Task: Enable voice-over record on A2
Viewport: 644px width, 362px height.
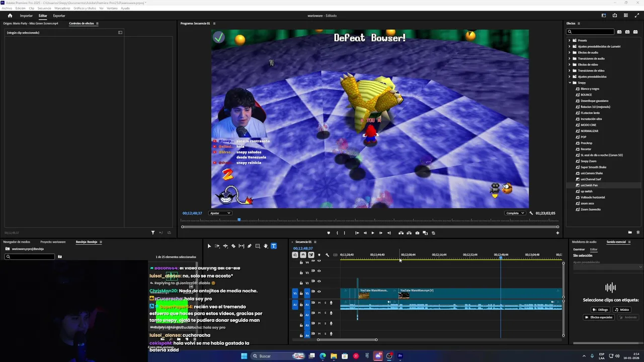Action: coord(331,313)
